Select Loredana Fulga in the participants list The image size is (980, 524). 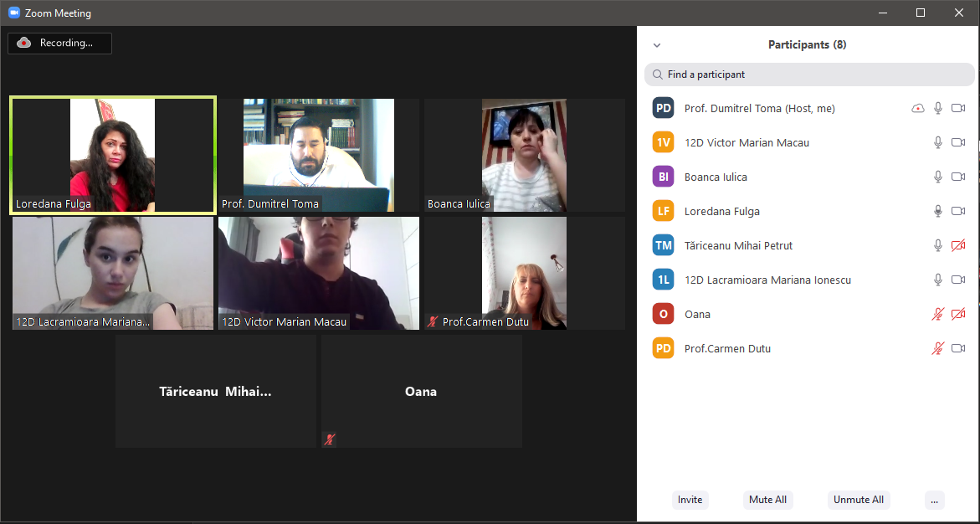(722, 211)
